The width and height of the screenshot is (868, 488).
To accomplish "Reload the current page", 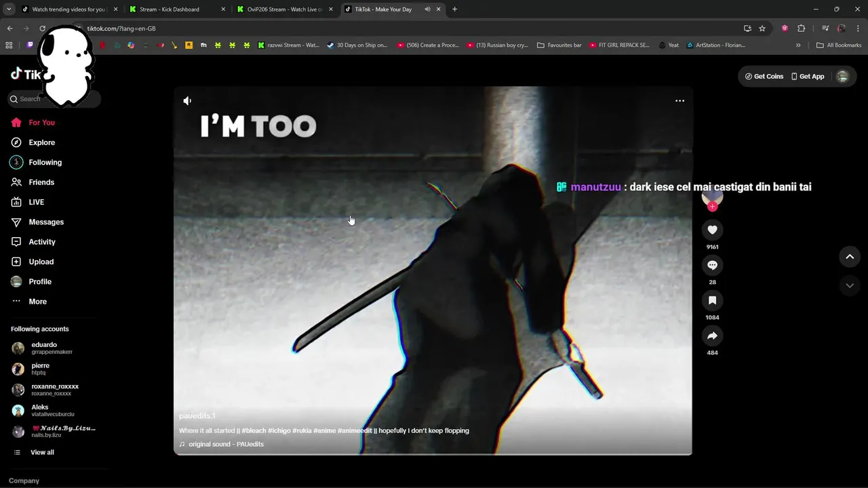I will [42, 28].
